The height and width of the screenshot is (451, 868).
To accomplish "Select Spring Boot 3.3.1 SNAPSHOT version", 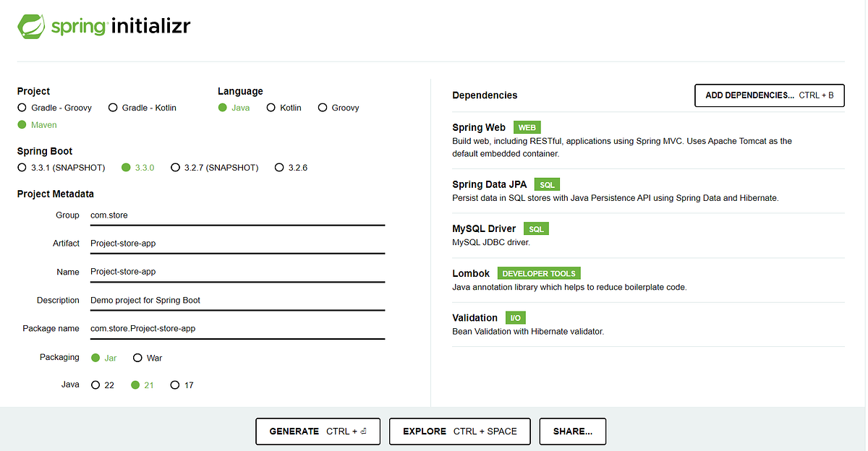I will tap(22, 167).
